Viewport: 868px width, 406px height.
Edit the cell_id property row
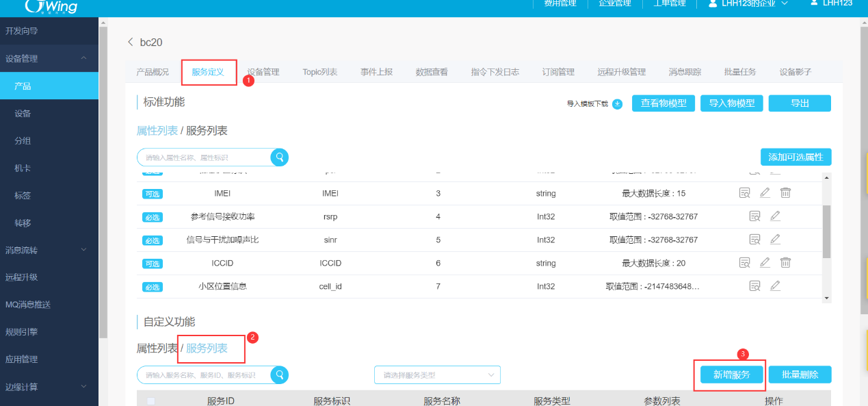[775, 286]
